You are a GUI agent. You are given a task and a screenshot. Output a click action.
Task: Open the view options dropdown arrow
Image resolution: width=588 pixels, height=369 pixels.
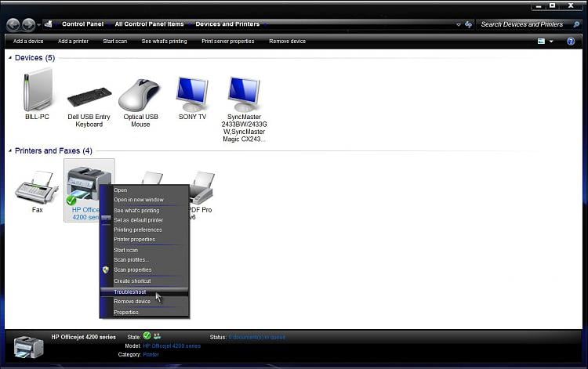(551, 42)
